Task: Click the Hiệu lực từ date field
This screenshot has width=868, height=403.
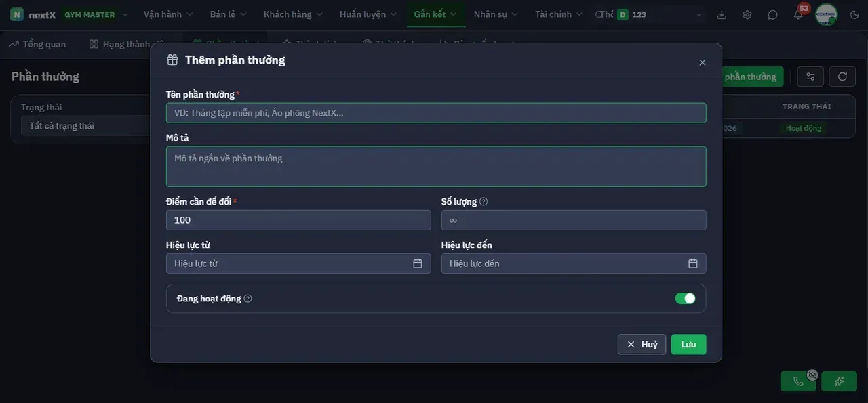Action: [298, 263]
